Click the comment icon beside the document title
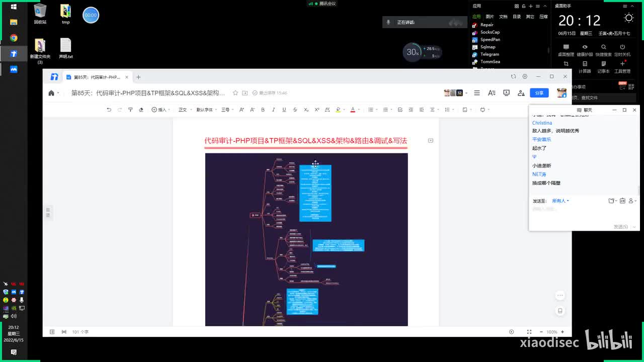The height and width of the screenshot is (362, 644). 431,141
